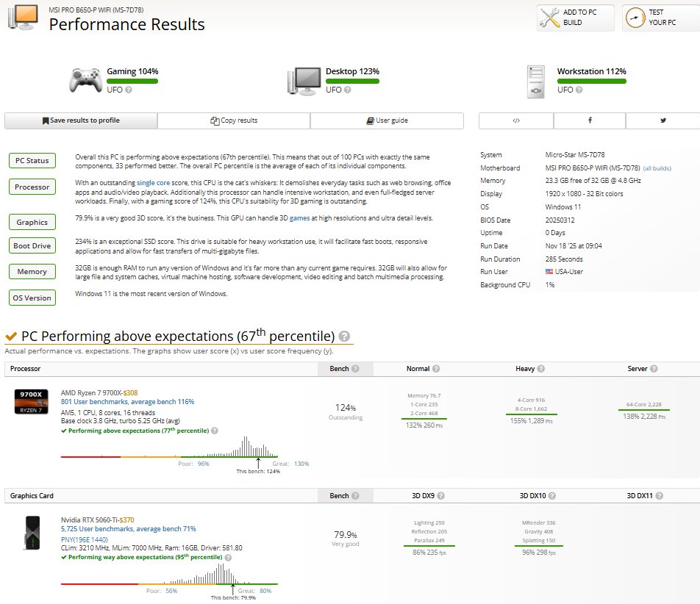The width and height of the screenshot is (700, 604).
Task: Click the 138% 2,228 Pts Server result
Action: (644, 417)
